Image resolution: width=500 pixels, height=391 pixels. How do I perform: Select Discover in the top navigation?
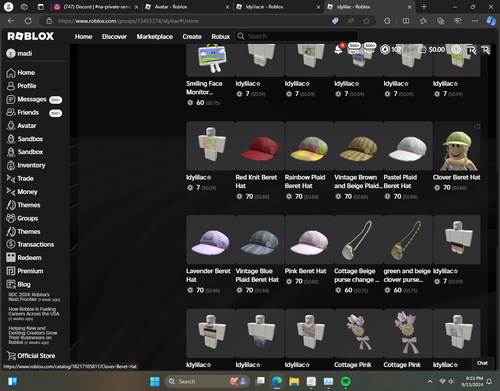(114, 37)
